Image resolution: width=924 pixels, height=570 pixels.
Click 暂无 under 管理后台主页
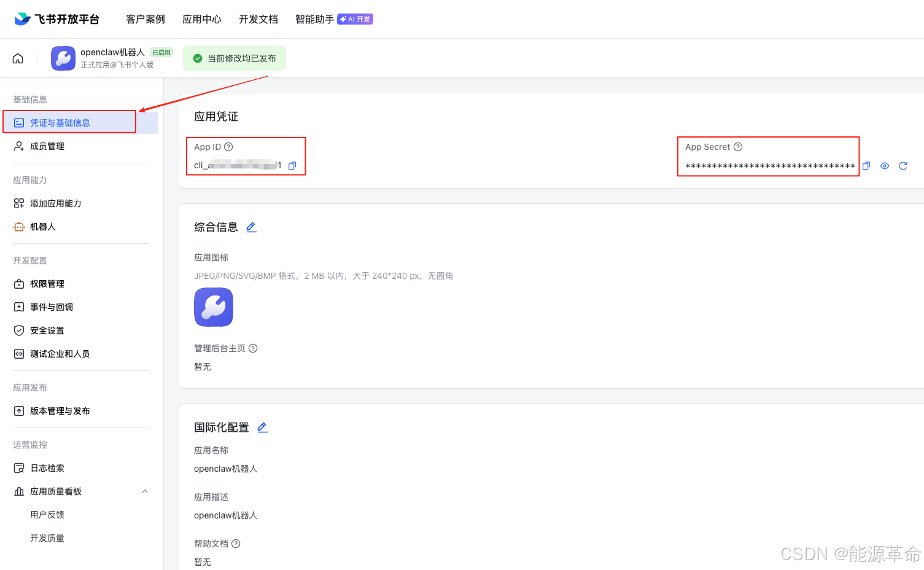203,367
